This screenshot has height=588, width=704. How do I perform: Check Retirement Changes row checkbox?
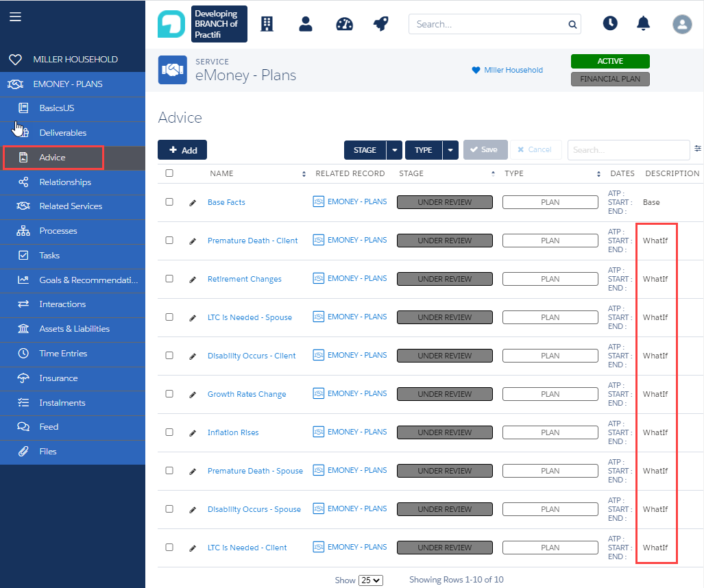tap(169, 278)
